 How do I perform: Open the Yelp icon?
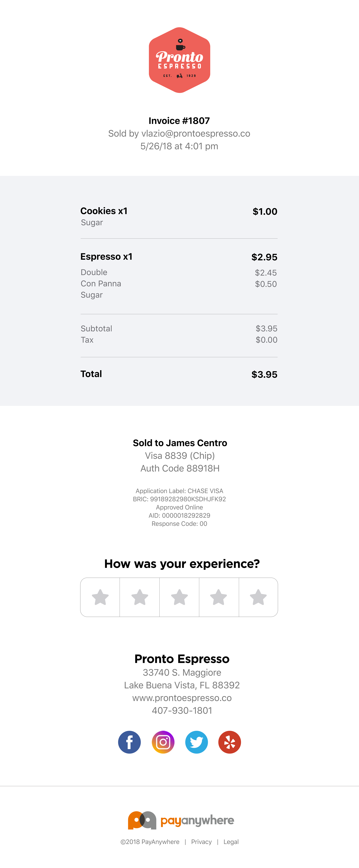(229, 742)
